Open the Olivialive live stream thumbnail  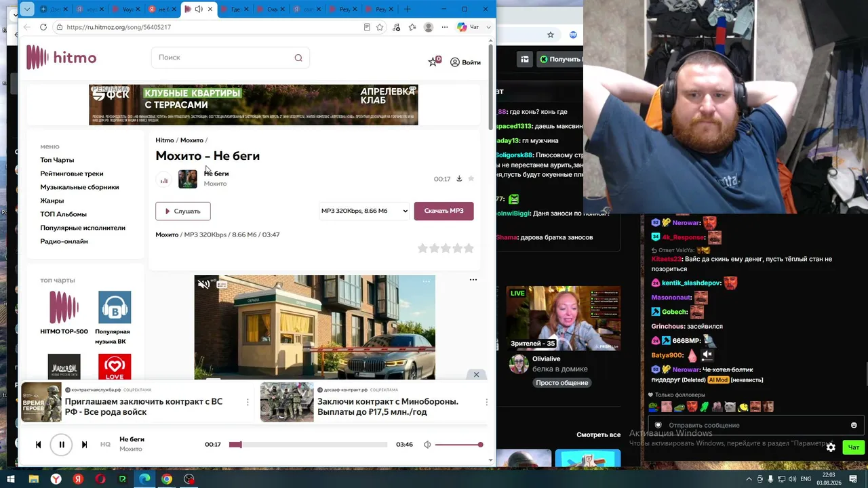click(563, 318)
